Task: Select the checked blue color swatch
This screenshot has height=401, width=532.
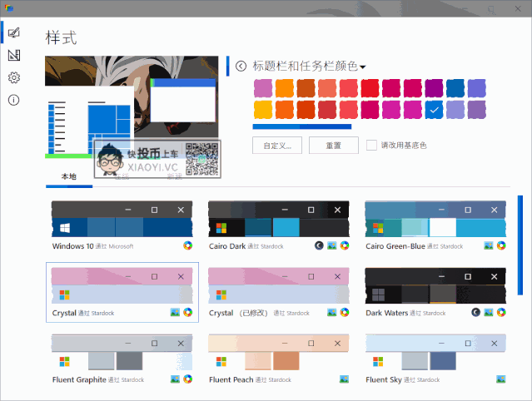Action: click(x=434, y=110)
